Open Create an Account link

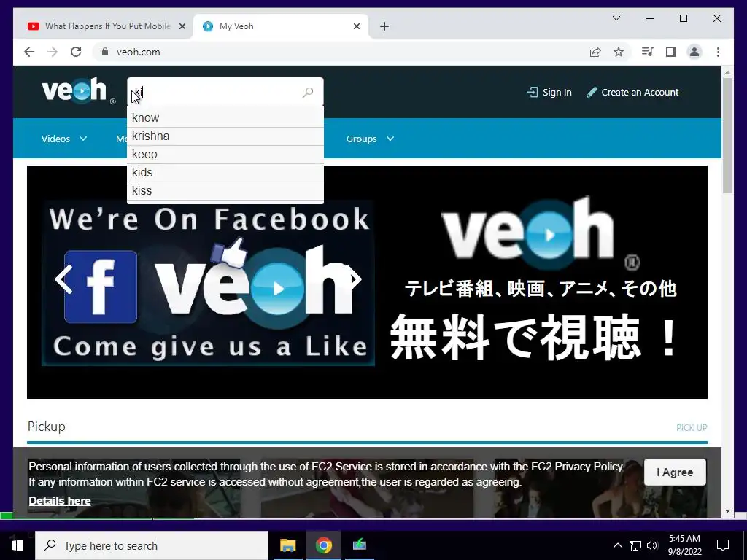[632, 93]
